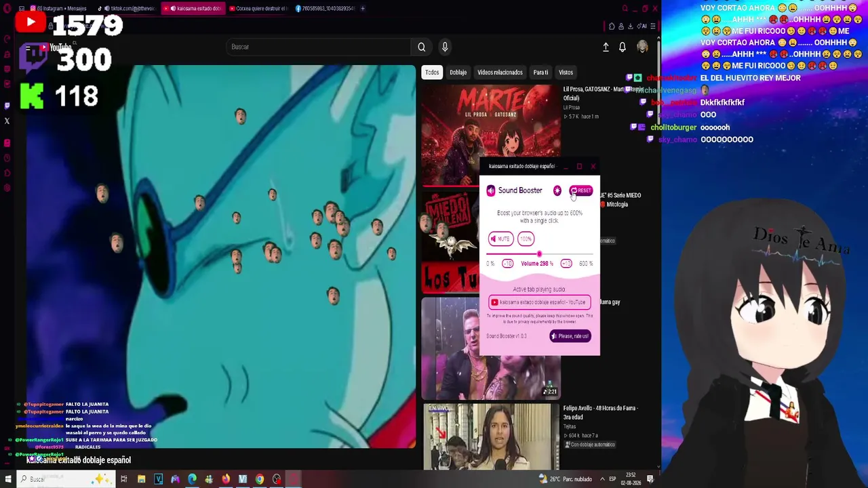The image size is (868, 488).
Task: Switch to the tiktok.com browser tab
Action: click(127, 8)
